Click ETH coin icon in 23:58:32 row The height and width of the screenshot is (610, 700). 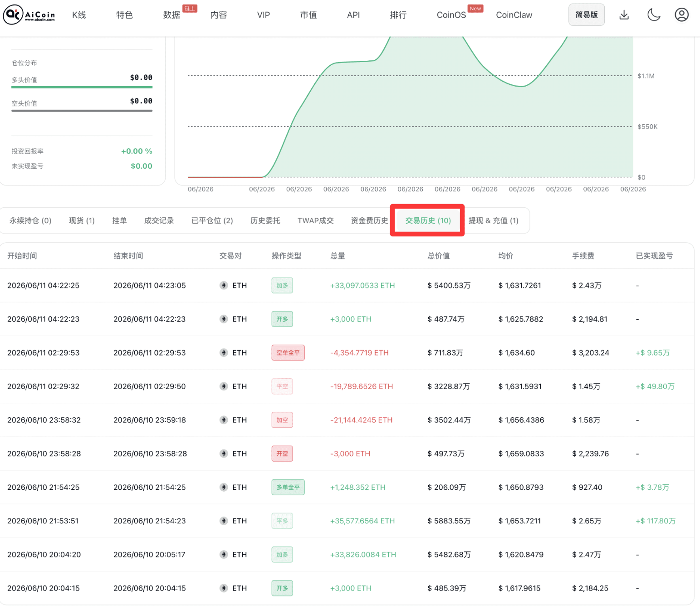click(x=224, y=420)
